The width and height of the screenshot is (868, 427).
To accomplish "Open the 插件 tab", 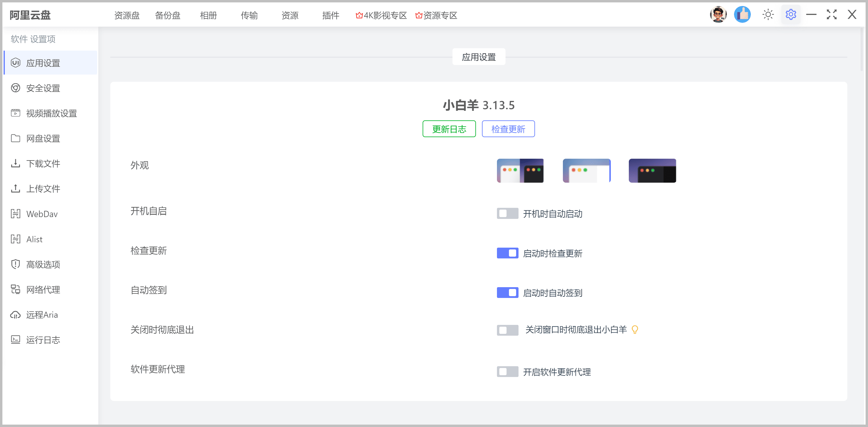I will pyautogui.click(x=331, y=16).
